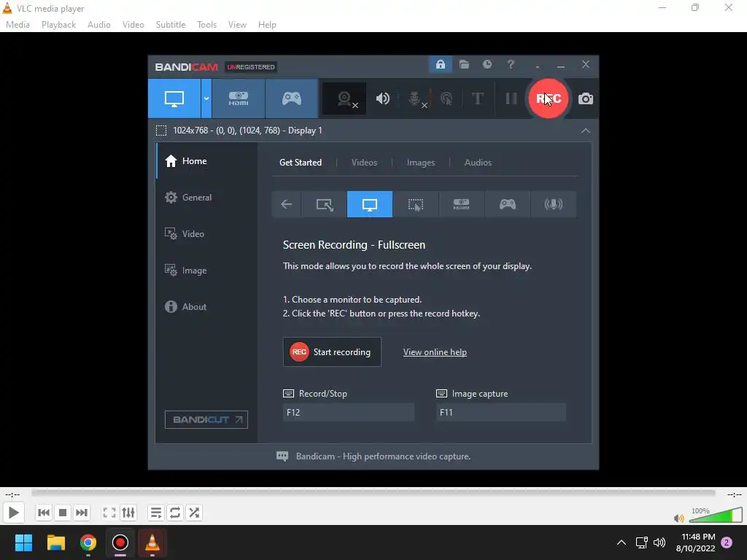This screenshot has width=747, height=560.
Task: Click the big red REC button
Action: (x=549, y=98)
